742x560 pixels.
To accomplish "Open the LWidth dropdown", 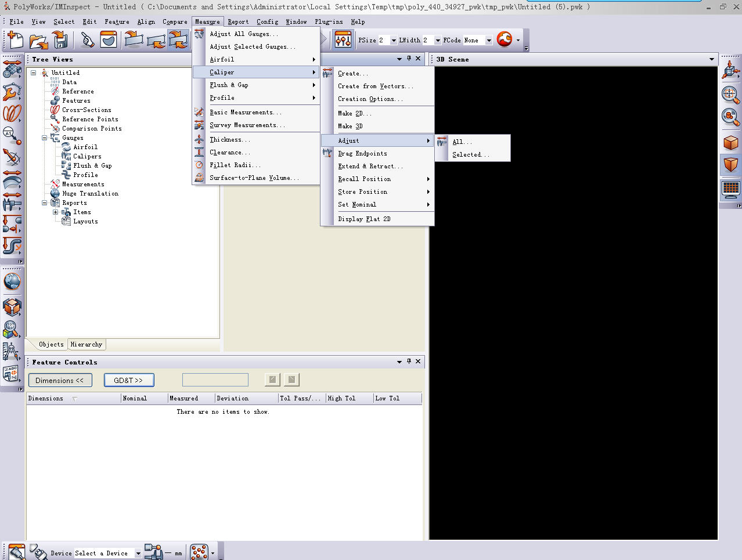I will coord(438,41).
